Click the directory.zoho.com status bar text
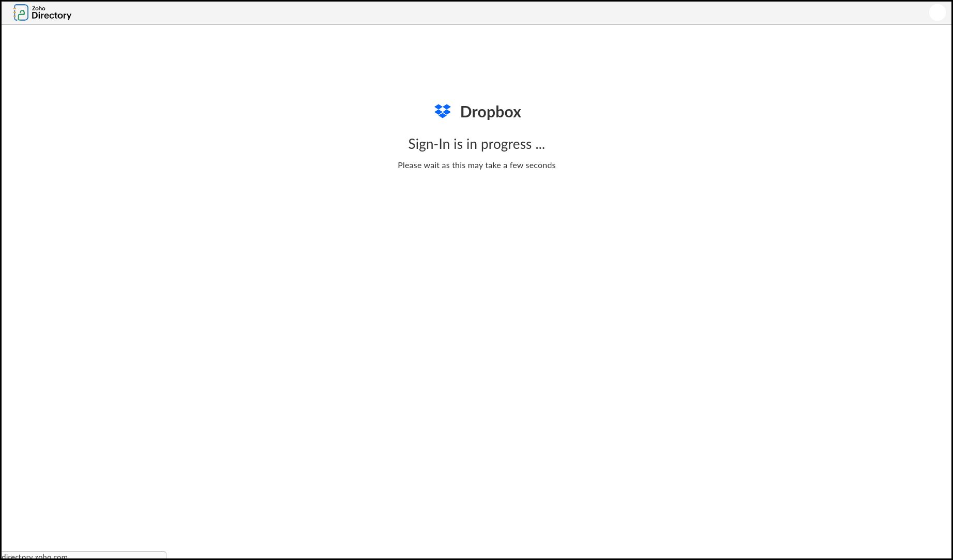This screenshot has width=953, height=560. coord(35,556)
